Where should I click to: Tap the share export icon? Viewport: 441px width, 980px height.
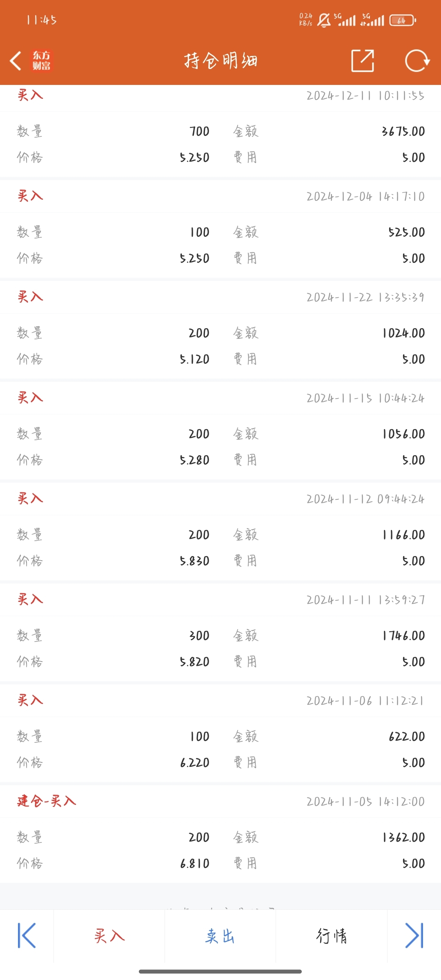[x=363, y=61]
